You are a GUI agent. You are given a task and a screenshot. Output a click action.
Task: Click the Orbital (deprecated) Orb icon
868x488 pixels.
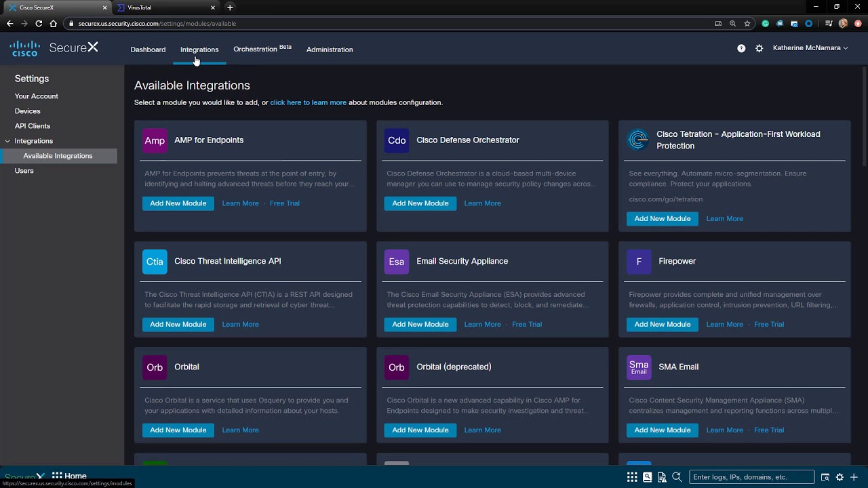pos(397,367)
